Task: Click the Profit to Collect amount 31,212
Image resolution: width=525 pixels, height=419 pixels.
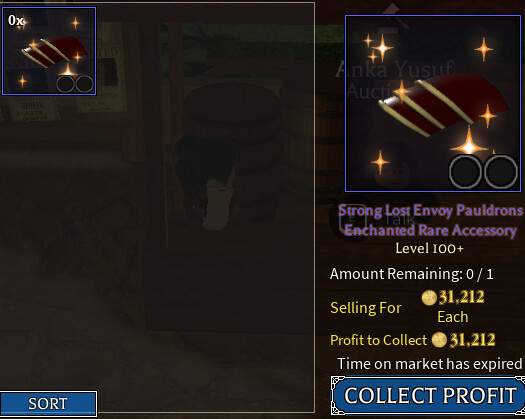Action: pyautogui.click(x=472, y=340)
